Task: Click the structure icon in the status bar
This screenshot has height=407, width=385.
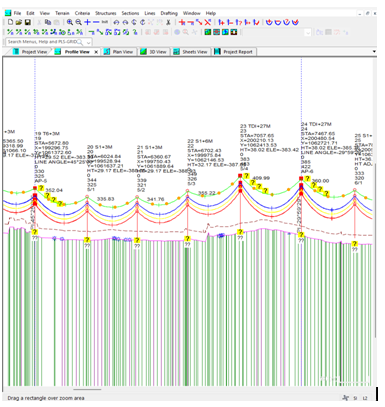Action: click(346, 398)
